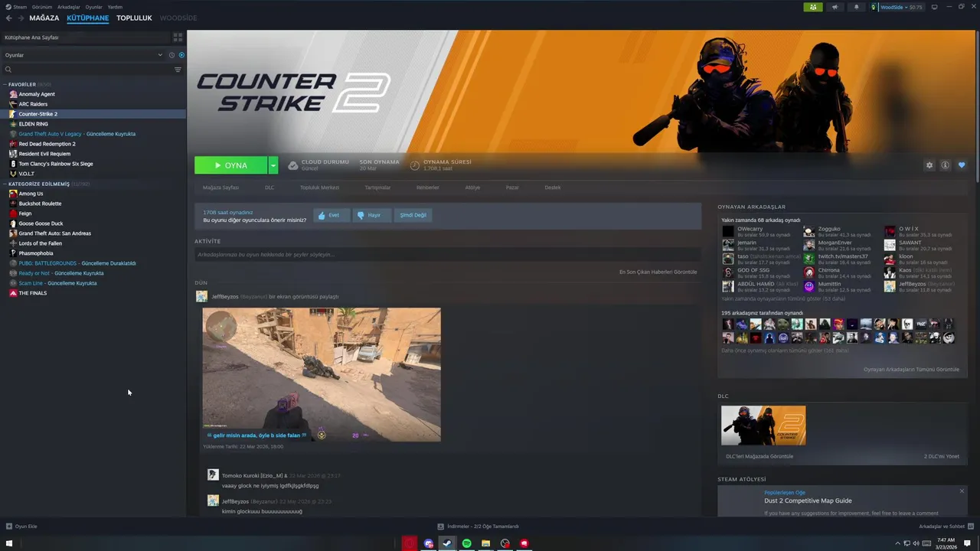Open the Topluluk Merkezi tab

(319, 187)
